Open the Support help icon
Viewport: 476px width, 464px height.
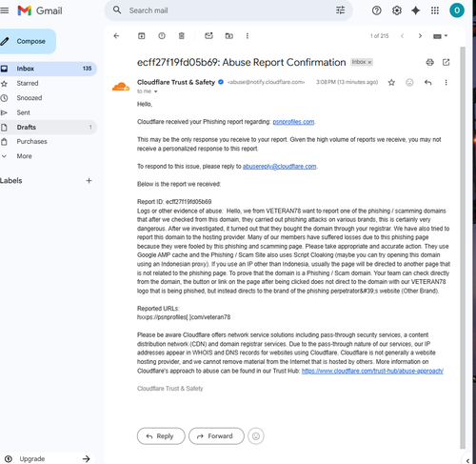coord(376,10)
